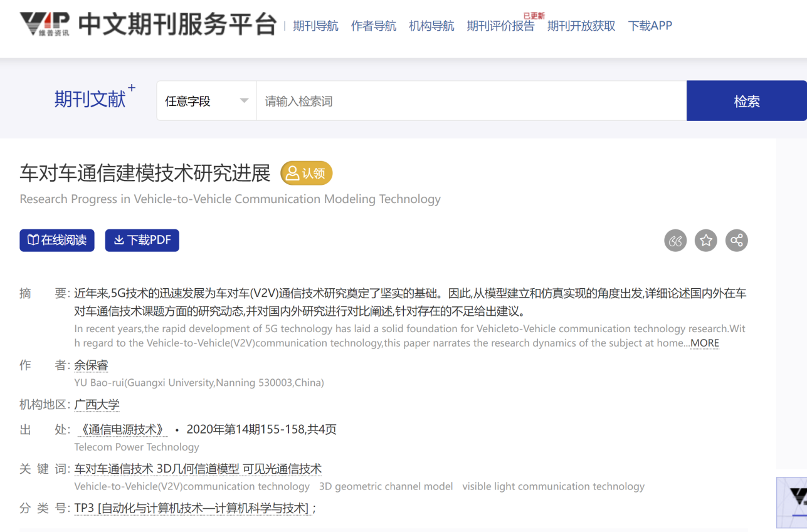Open author link 余保睿
807x532 pixels.
pos(91,365)
